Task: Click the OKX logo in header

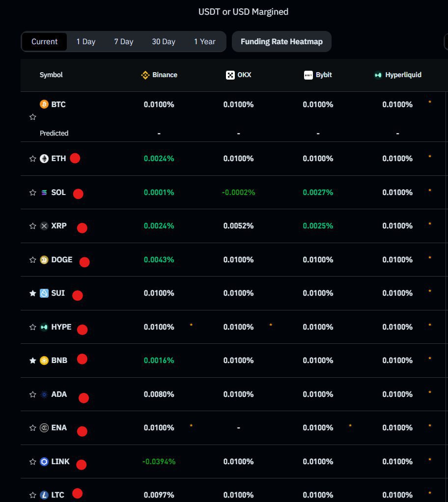Action: pos(230,75)
